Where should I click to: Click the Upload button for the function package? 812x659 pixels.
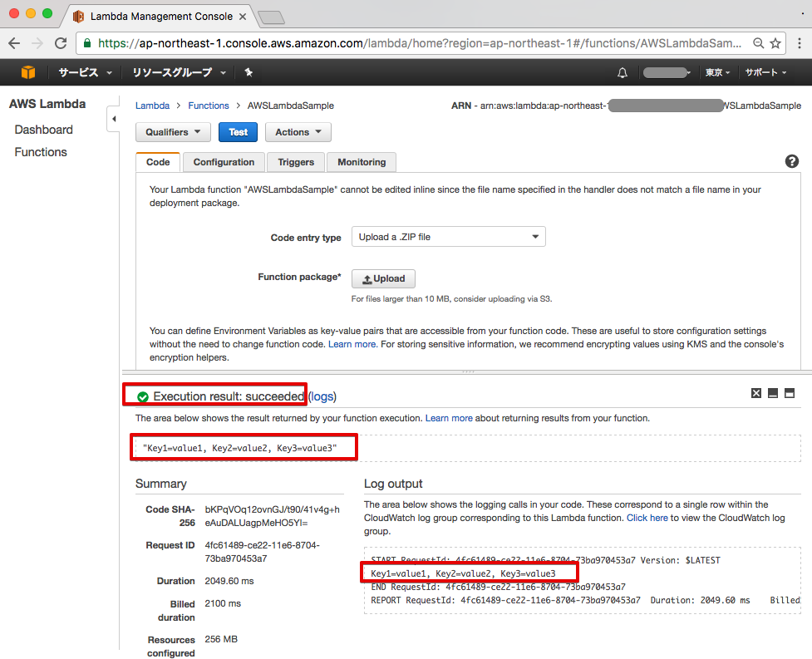click(382, 278)
